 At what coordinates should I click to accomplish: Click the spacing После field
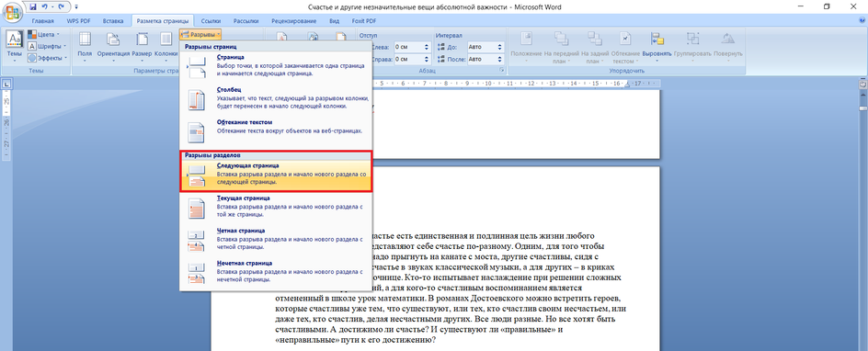[x=482, y=59]
